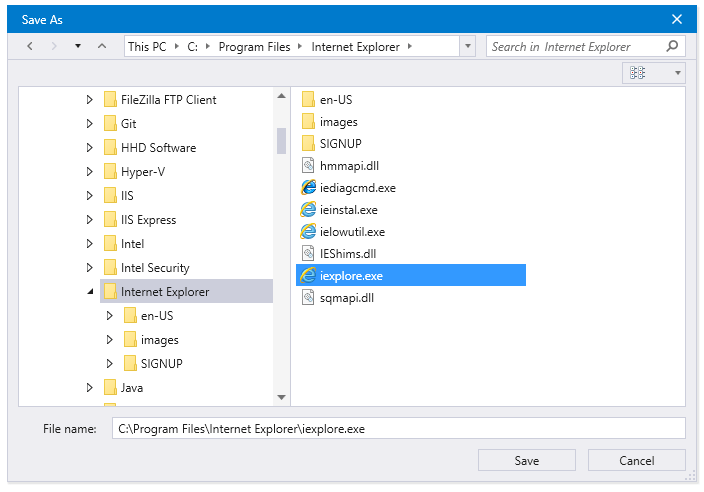Select images folder in file list

click(330, 122)
